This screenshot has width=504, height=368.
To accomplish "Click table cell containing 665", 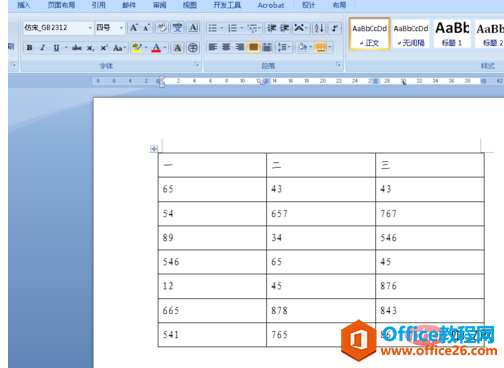I will click(212, 310).
